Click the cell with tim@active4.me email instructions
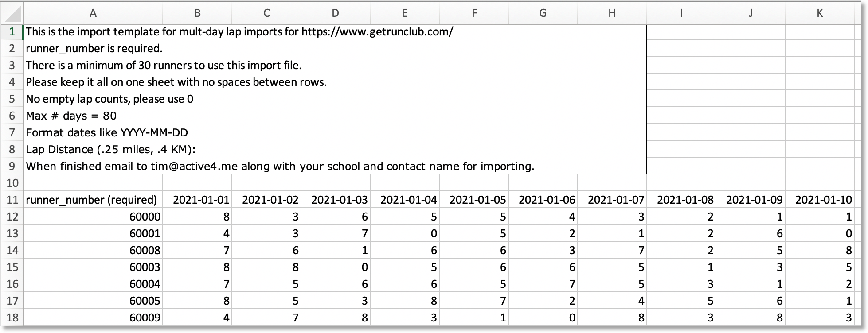Viewport: 868px width, 333px height. tap(279, 166)
